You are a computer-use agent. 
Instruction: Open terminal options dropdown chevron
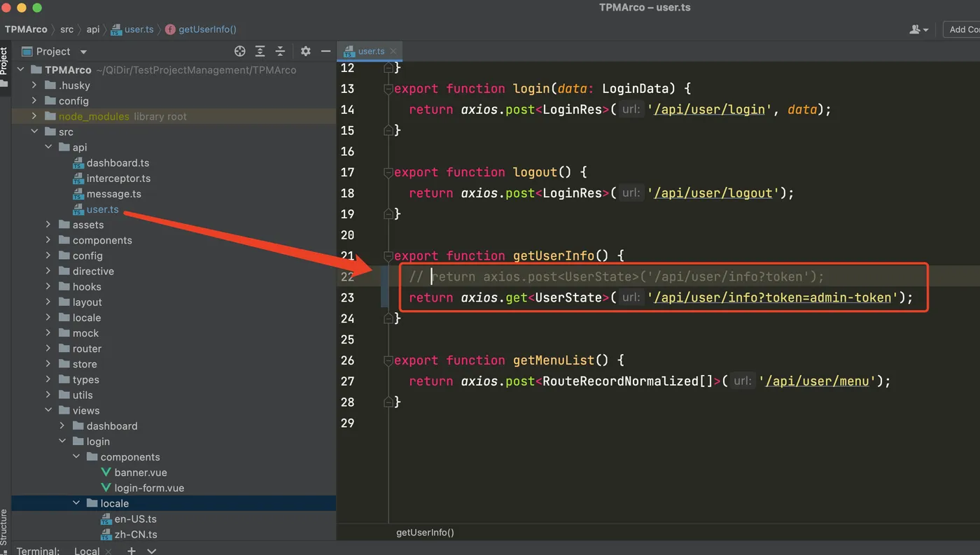151,551
